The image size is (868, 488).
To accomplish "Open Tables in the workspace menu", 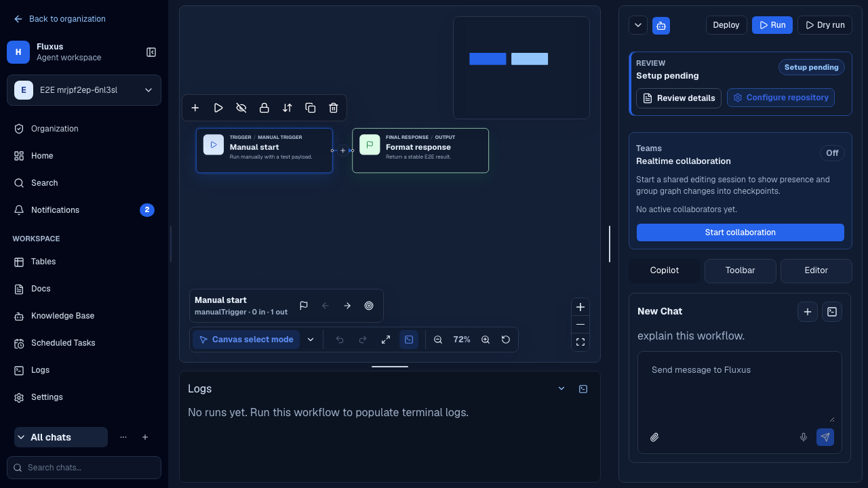I will (x=84, y=262).
